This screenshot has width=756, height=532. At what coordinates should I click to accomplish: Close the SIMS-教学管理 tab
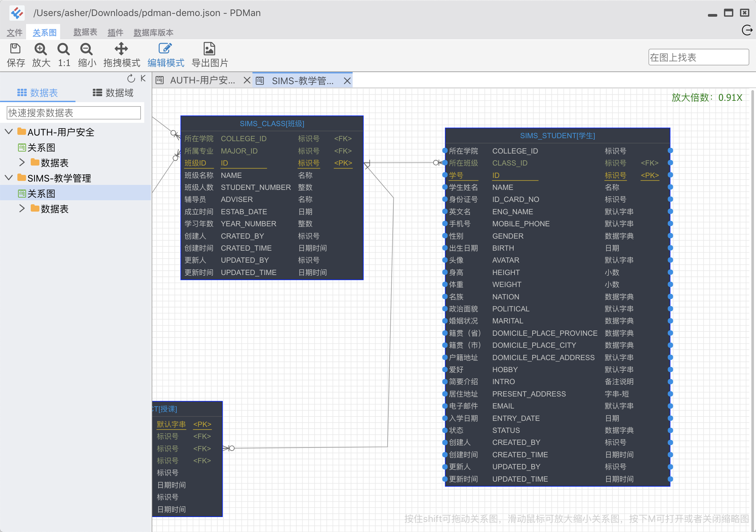347,80
